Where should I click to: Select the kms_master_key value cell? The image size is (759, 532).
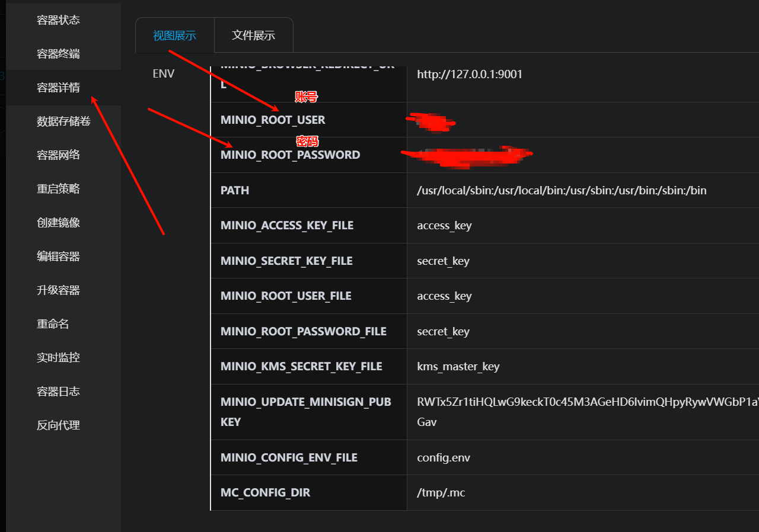[458, 367]
